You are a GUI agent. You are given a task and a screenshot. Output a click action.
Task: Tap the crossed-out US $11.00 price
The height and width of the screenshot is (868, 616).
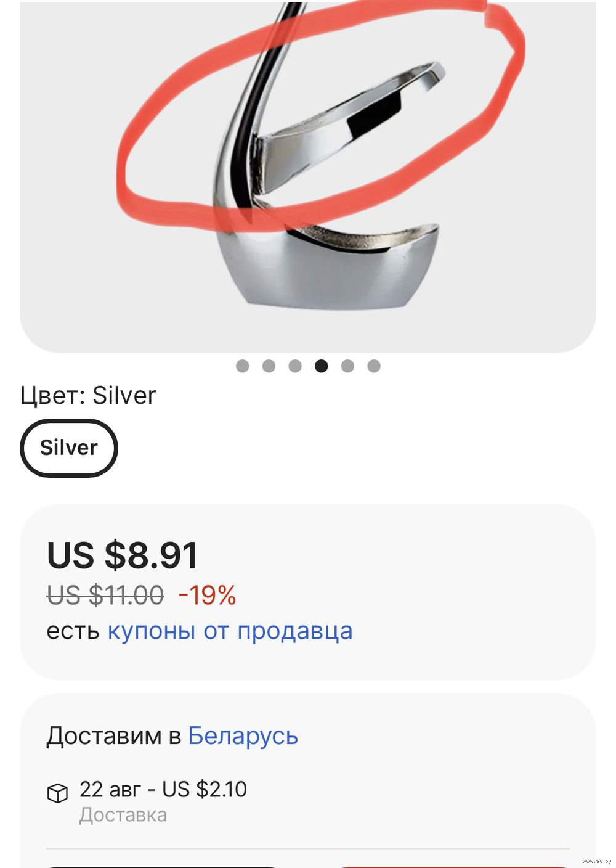click(105, 596)
